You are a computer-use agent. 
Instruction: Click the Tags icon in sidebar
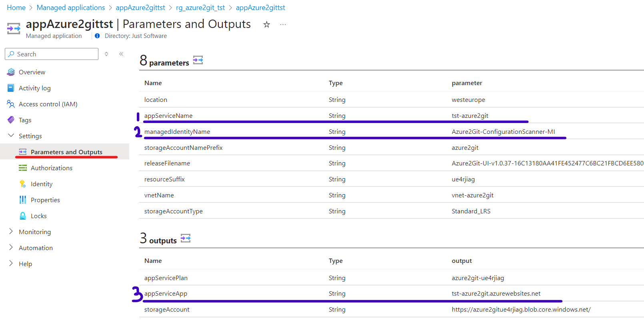(x=11, y=120)
